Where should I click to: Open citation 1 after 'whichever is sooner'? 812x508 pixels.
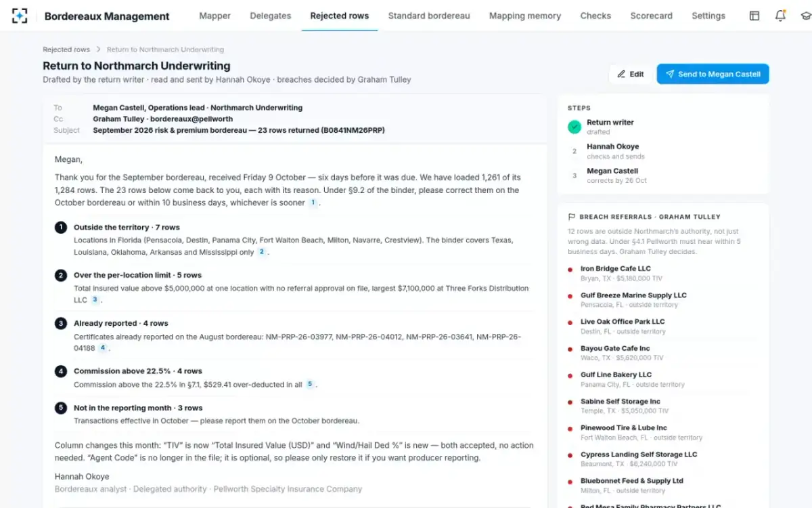[313, 203]
